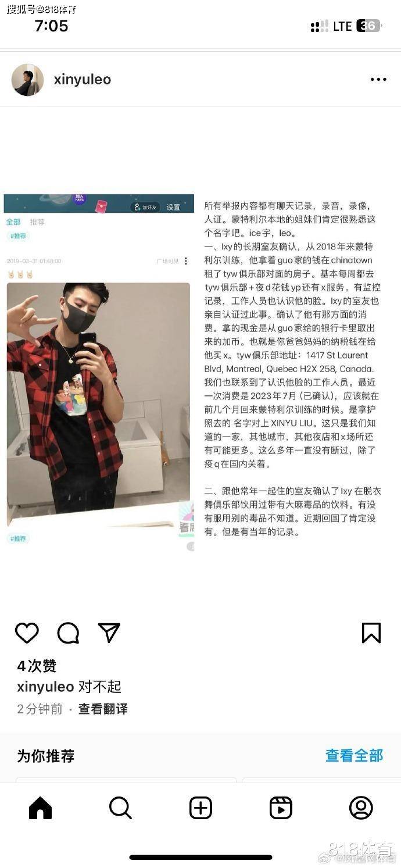This screenshot has width=401, height=868.
Task: Go to Home tab in bottom bar
Action: coord(40,808)
